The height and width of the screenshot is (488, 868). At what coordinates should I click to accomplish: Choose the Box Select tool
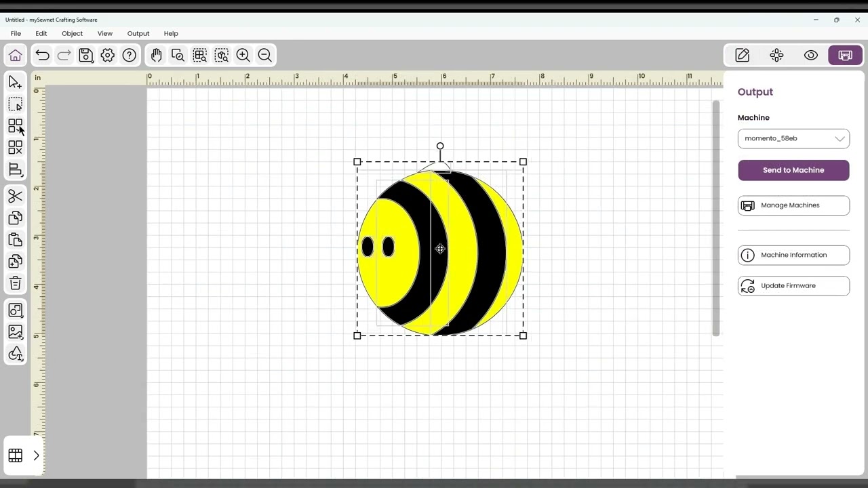(15, 104)
